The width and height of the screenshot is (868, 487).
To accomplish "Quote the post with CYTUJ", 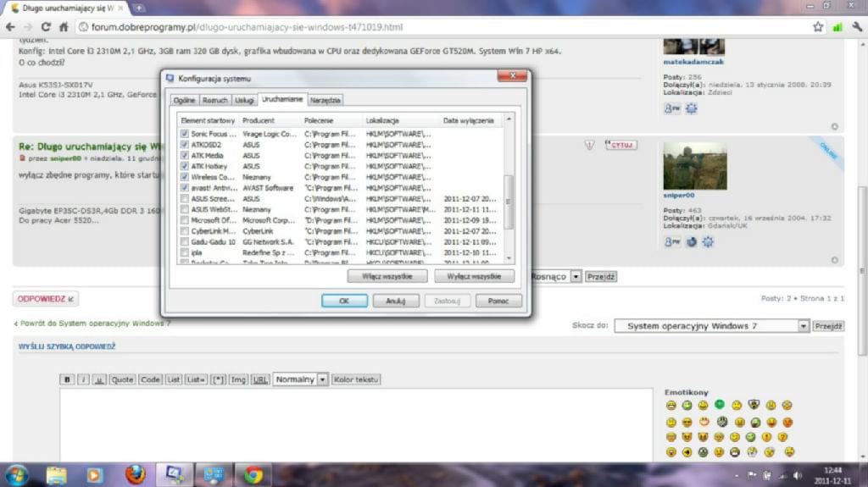I will click(x=620, y=145).
